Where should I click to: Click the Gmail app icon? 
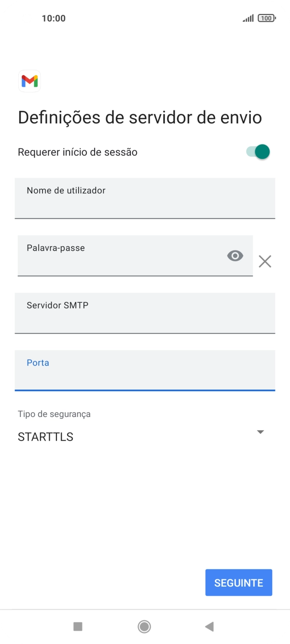click(x=29, y=81)
